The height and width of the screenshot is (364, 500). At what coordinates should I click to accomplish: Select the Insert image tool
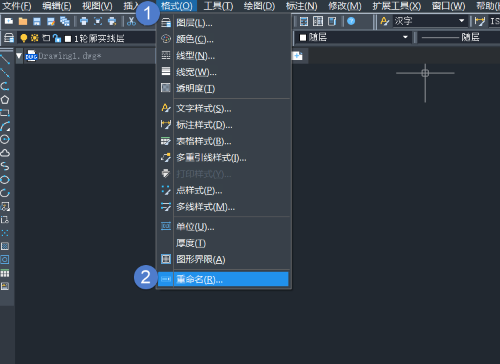pos(5,286)
